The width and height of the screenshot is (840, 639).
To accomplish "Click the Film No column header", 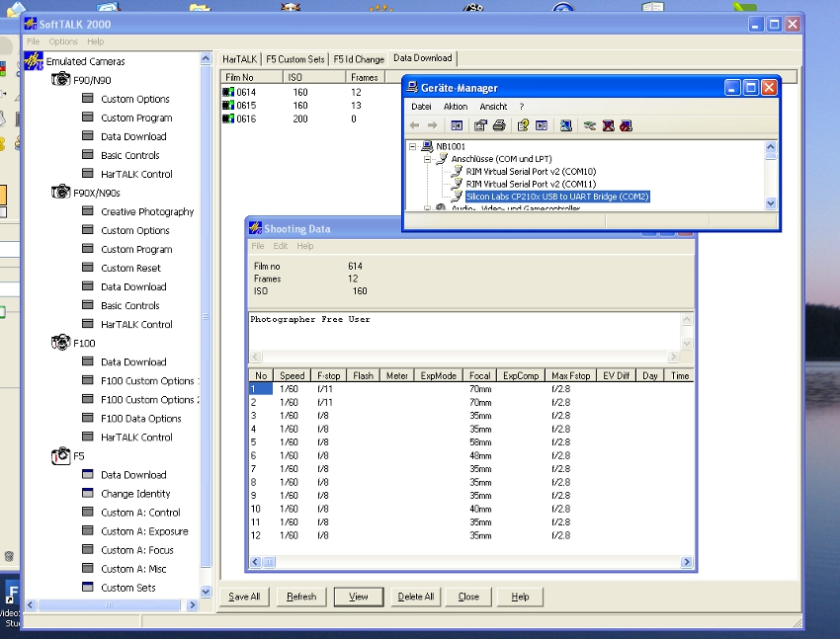I will 252,78.
